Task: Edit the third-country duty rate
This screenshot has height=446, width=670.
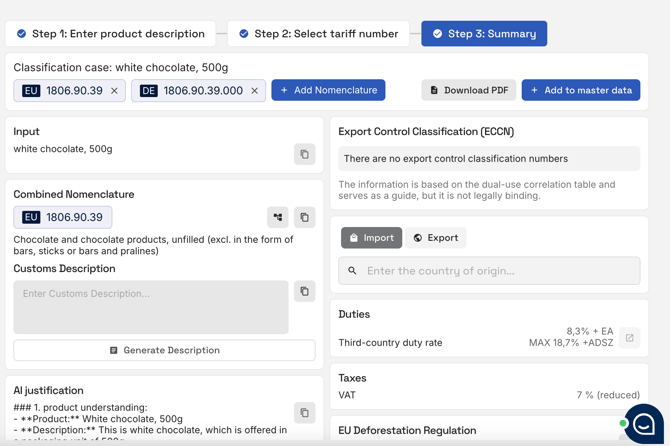Action: [x=629, y=338]
